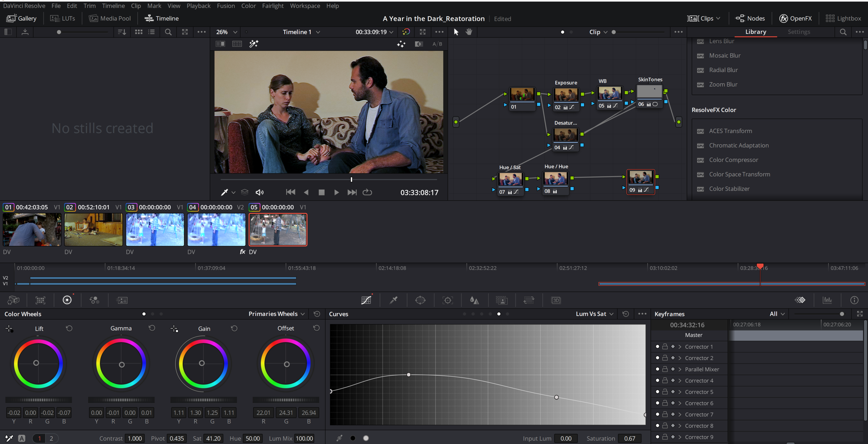Open the Keyframes All filter dropdown
The height and width of the screenshot is (444, 868).
pyautogui.click(x=777, y=314)
